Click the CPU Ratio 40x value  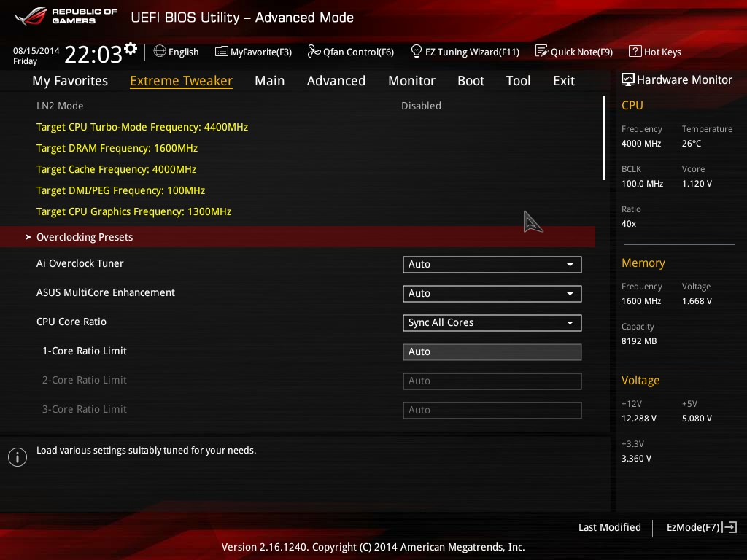pyautogui.click(x=628, y=223)
